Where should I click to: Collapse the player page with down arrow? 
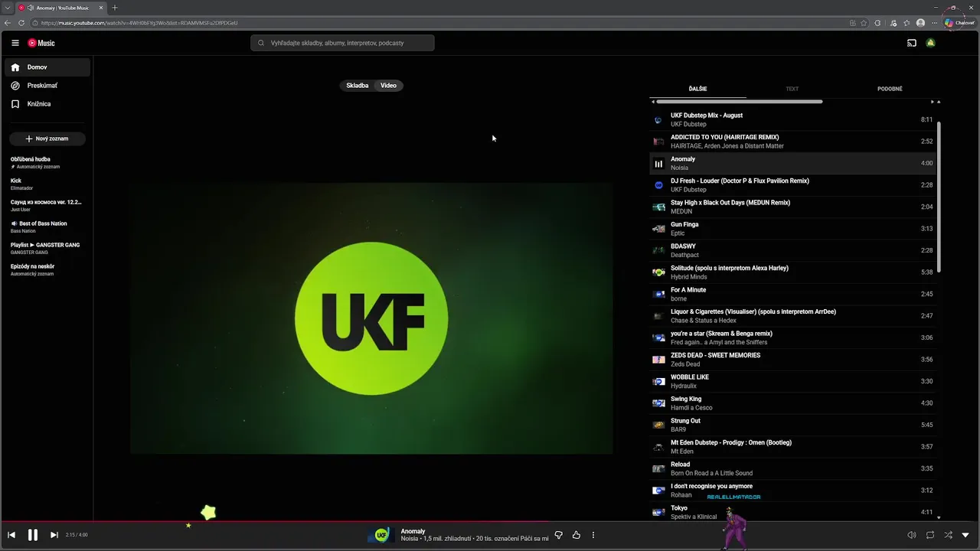(965, 535)
